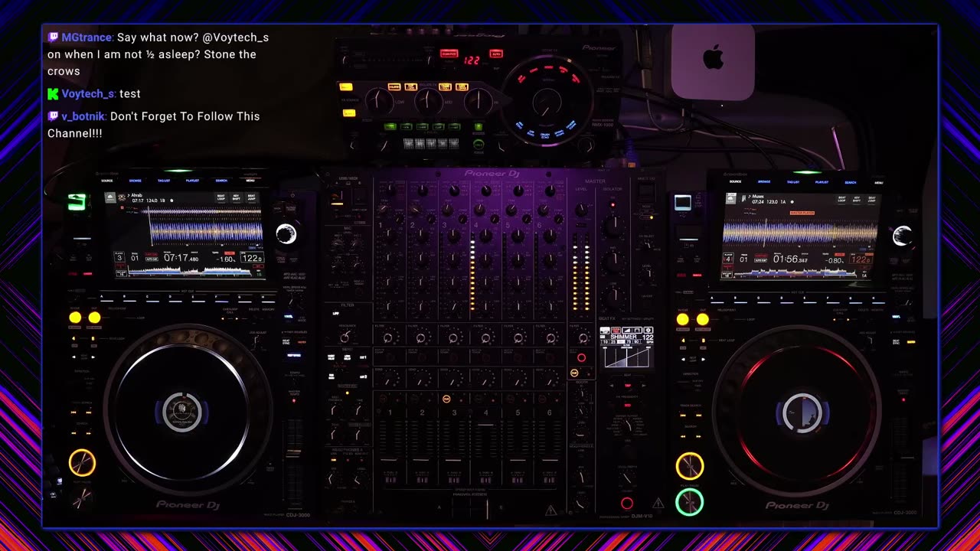Select TAG LIST tab on left CDJ
980x551 pixels.
tap(164, 181)
